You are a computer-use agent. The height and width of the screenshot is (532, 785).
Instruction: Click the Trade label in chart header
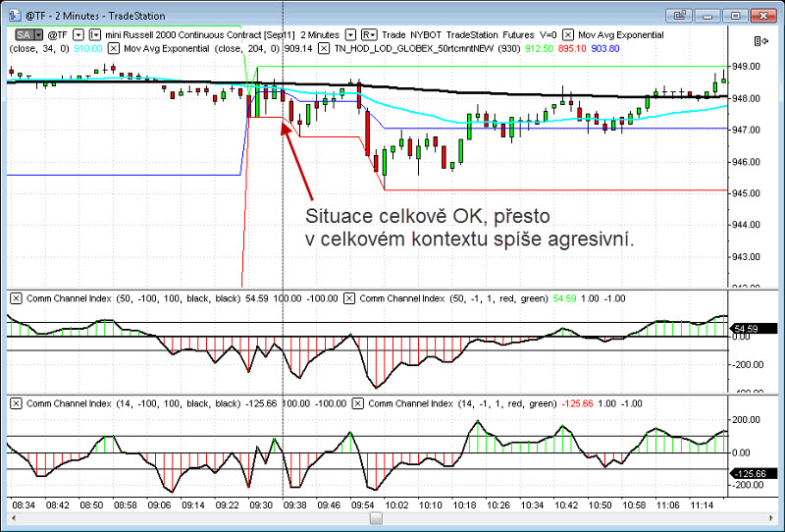point(393,35)
